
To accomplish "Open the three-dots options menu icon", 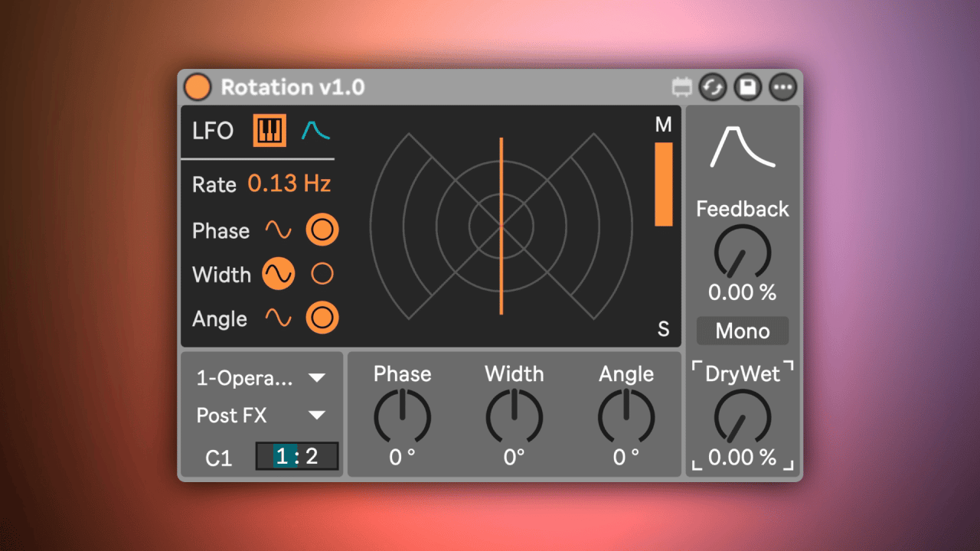I will point(782,87).
